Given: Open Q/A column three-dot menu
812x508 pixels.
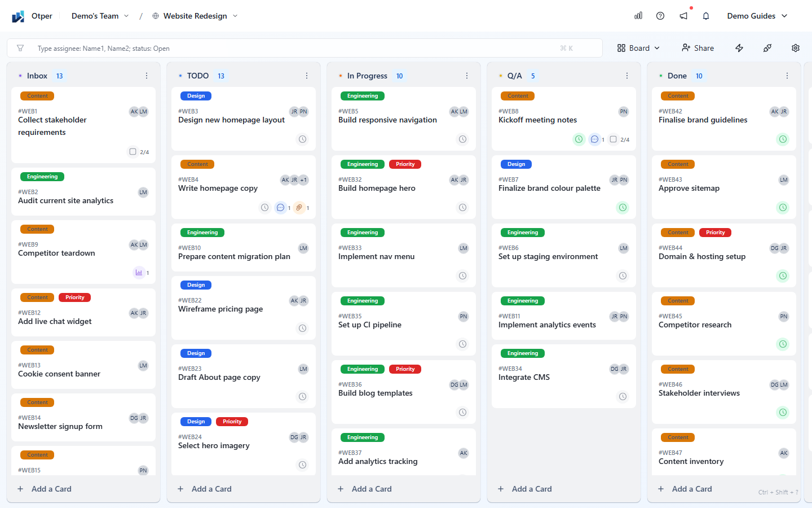Looking at the screenshot, I should (x=627, y=76).
